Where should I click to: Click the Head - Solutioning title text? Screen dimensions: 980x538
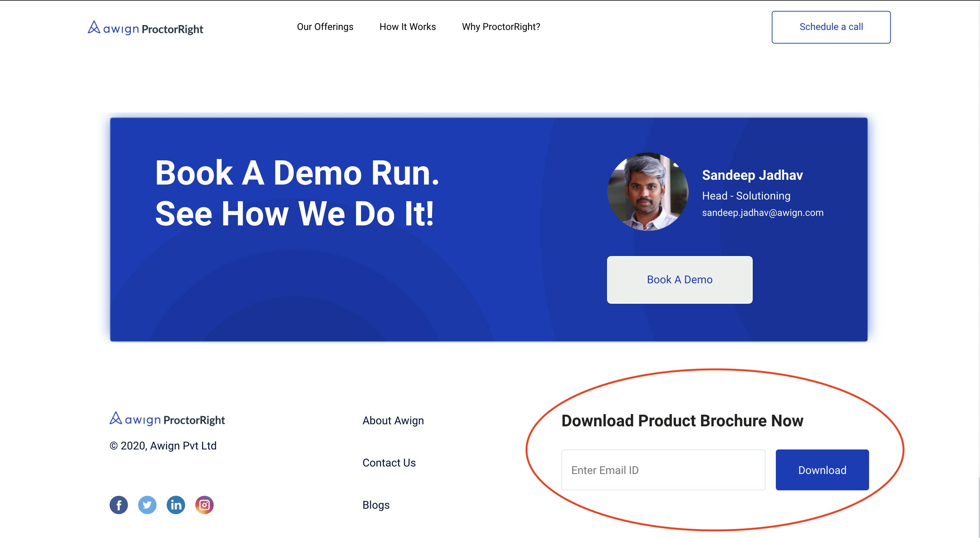pyautogui.click(x=746, y=196)
